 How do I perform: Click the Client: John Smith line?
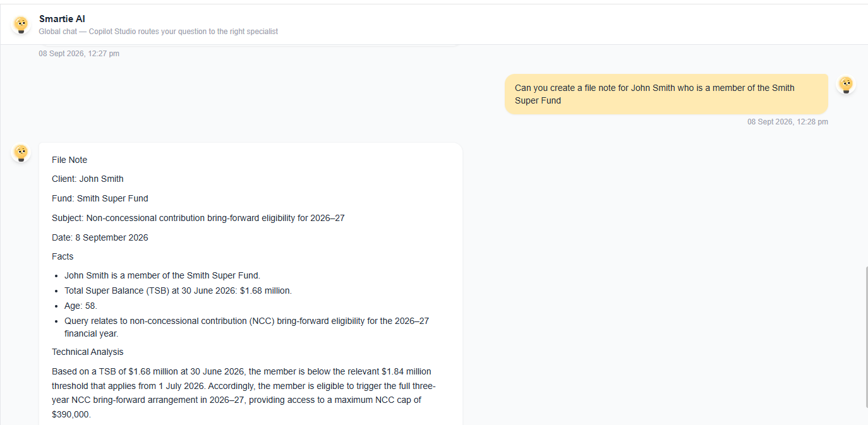(88, 179)
